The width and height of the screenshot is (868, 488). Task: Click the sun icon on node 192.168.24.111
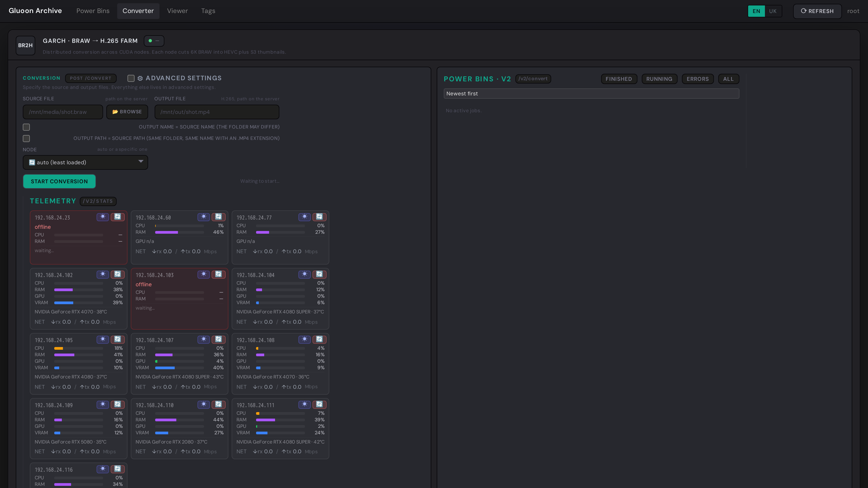pos(305,404)
